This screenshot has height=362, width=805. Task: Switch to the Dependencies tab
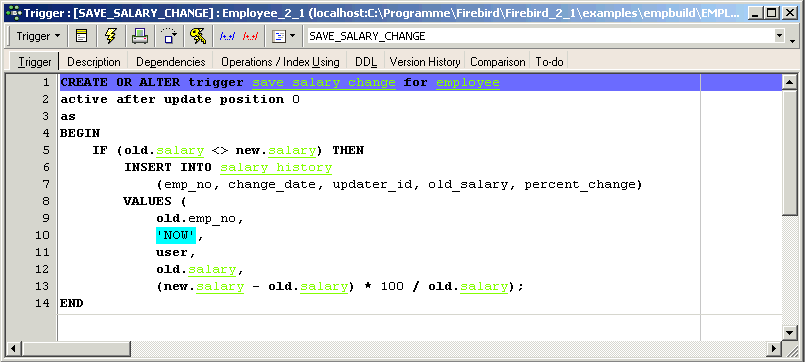pyautogui.click(x=170, y=62)
